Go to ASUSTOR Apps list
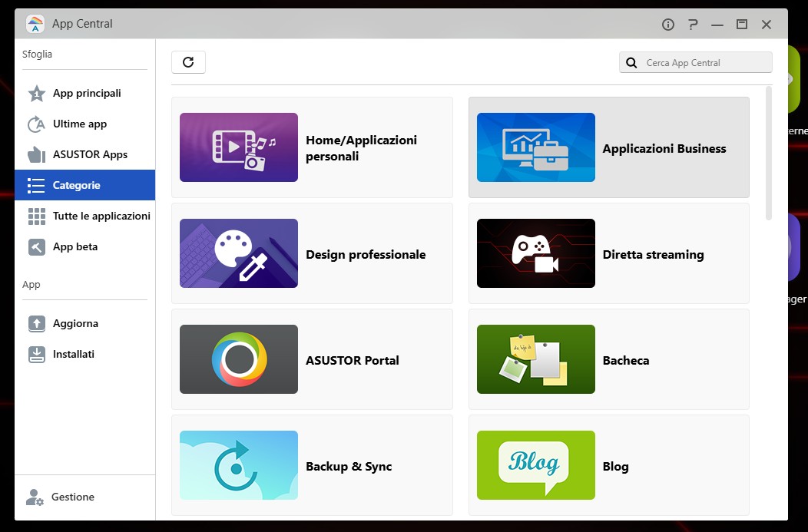This screenshot has width=808, height=532. [x=90, y=154]
